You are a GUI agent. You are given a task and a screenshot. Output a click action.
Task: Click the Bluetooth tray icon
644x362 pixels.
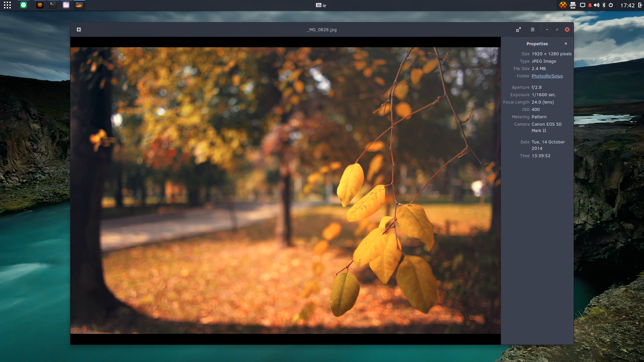[x=604, y=5]
